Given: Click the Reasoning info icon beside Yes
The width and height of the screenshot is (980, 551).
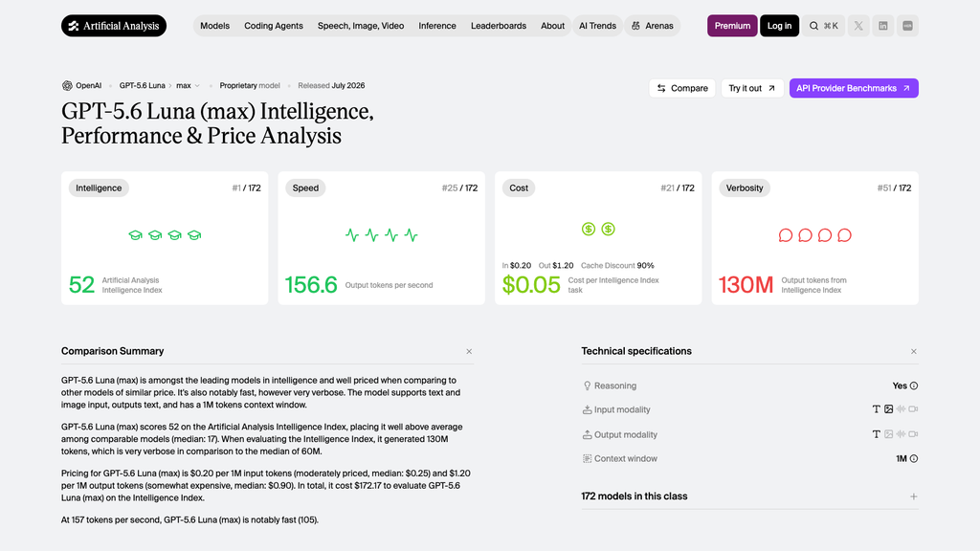Looking at the screenshot, I should point(914,386).
